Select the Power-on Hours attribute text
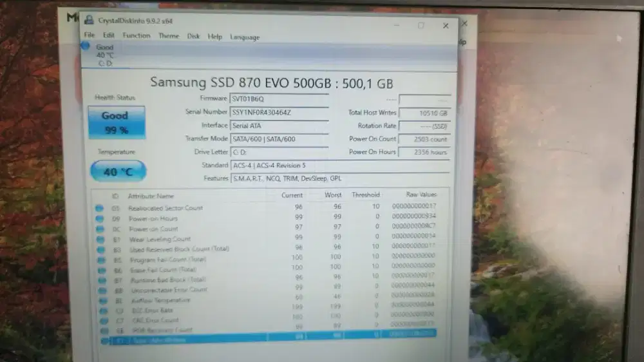Viewport: 644px width, 362px height. pyautogui.click(x=153, y=218)
